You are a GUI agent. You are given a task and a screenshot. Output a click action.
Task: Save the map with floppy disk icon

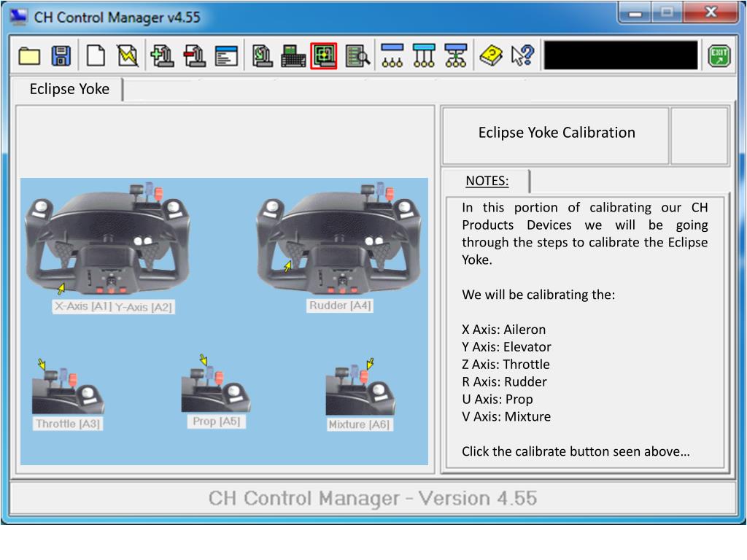coord(61,56)
